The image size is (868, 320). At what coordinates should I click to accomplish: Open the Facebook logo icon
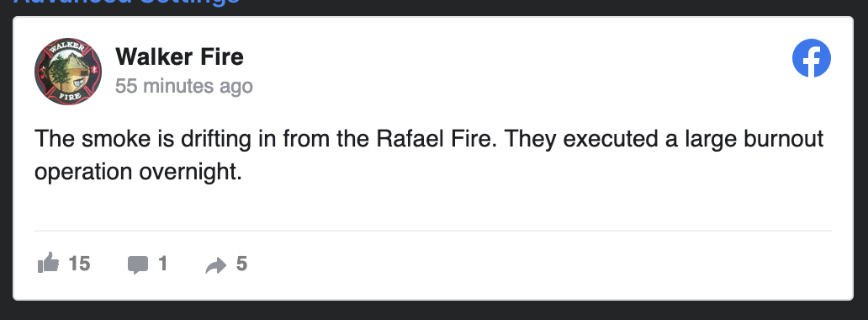tap(811, 57)
